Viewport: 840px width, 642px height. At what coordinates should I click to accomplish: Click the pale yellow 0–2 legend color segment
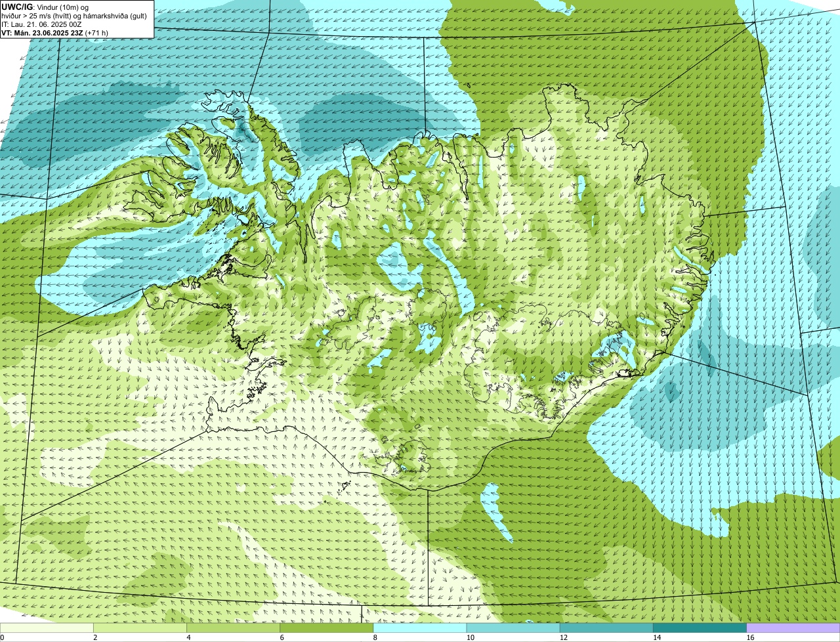pyautogui.click(x=47, y=628)
